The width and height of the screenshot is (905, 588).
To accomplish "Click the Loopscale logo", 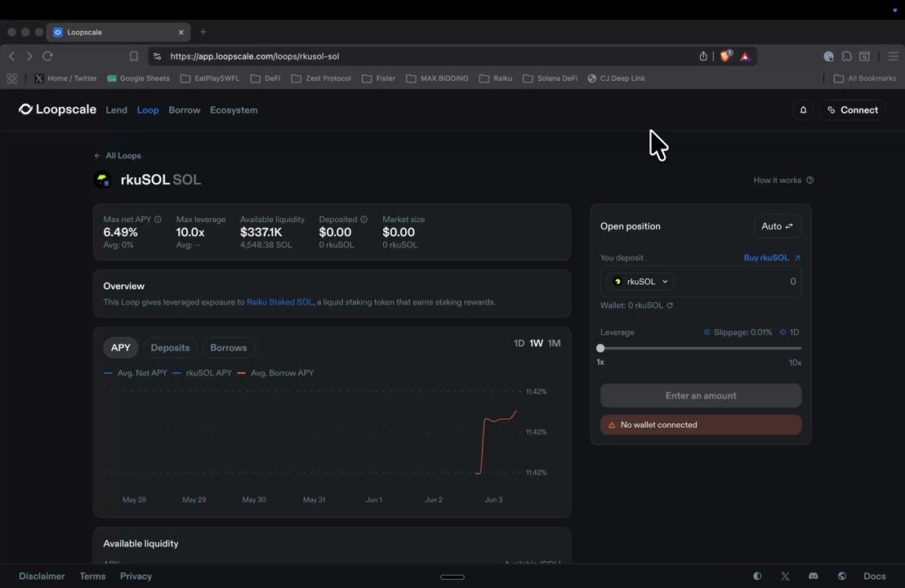I will [x=57, y=109].
